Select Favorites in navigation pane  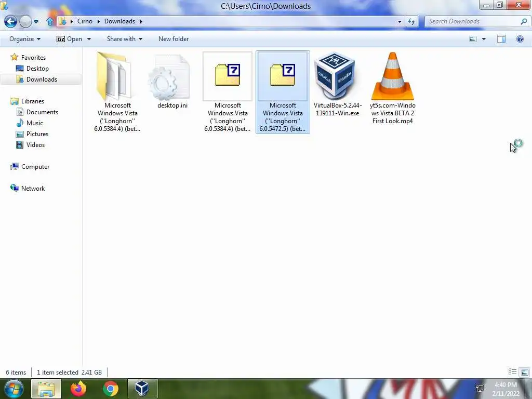33,57
